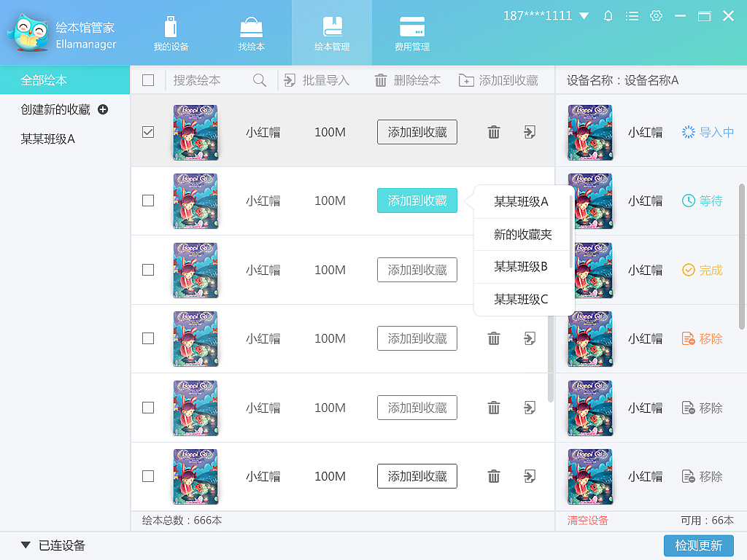Image resolution: width=747 pixels, height=560 pixels.
Task: Click the notification bell icon
Action: click(x=608, y=15)
